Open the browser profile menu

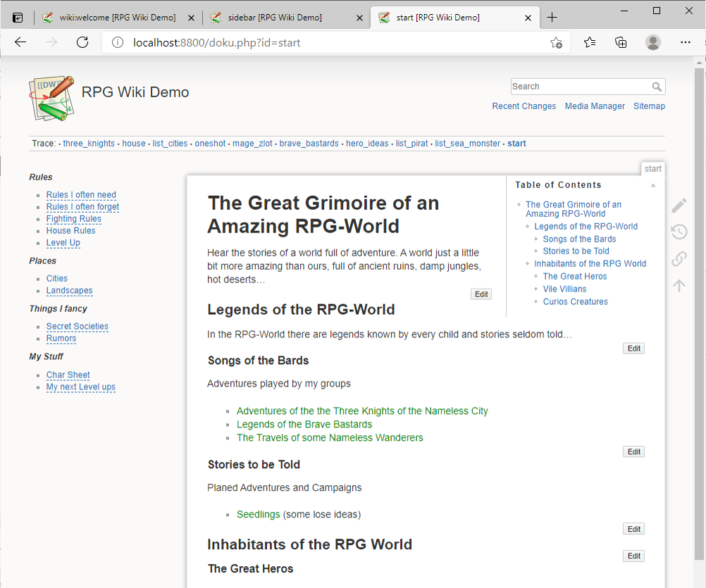pyautogui.click(x=653, y=42)
